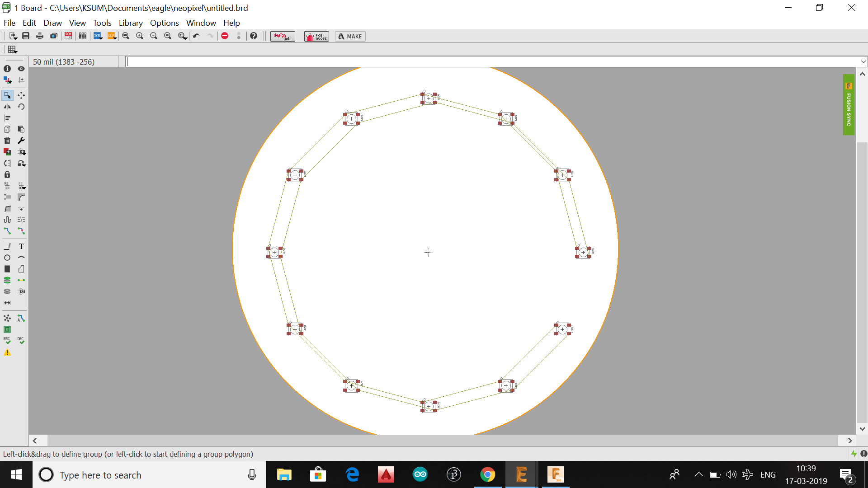Toggle the Show eye tool
This screenshot has height=488, width=868.
21,69
